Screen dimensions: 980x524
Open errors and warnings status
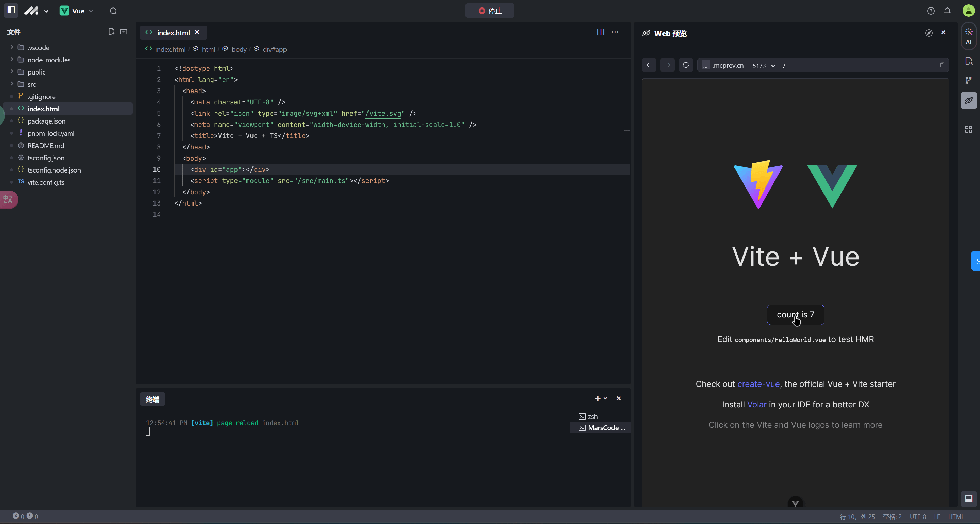(26, 516)
